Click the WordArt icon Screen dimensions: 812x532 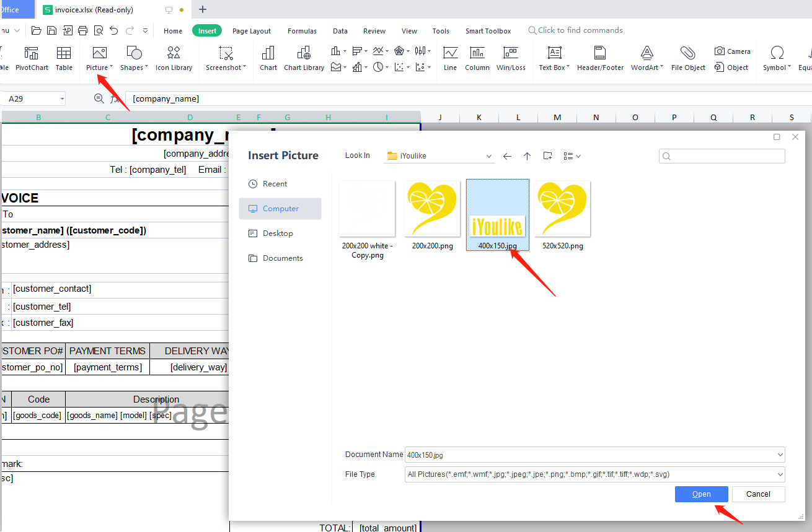click(647, 53)
